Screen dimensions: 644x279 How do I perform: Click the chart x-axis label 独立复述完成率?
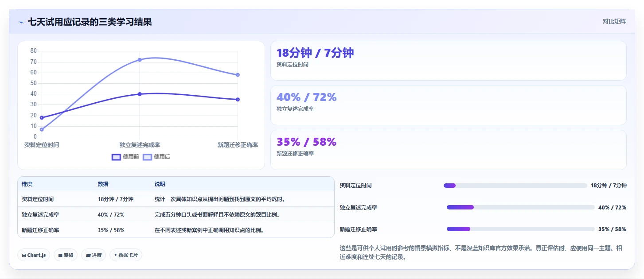tap(140, 145)
